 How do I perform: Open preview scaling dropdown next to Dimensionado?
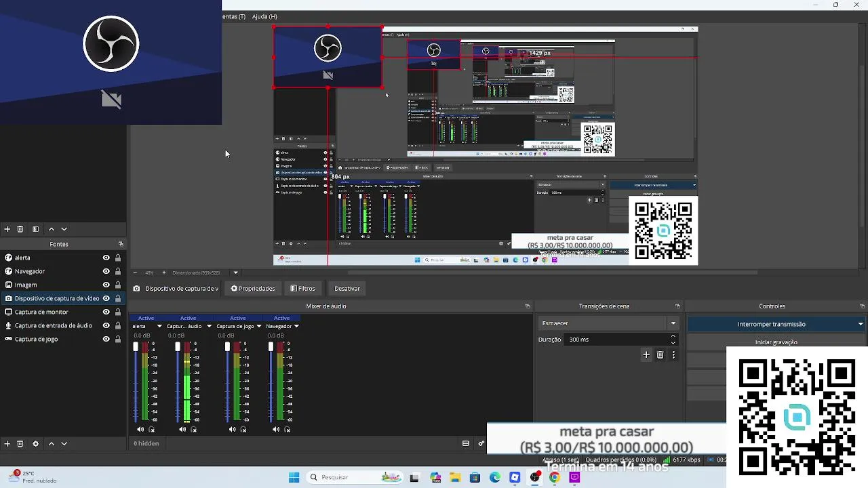(x=235, y=272)
